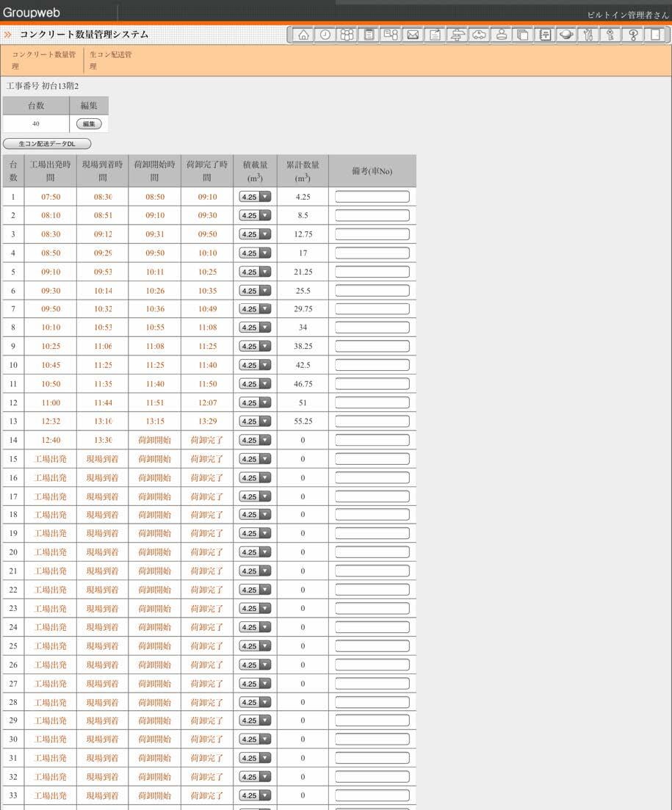672x810 pixels.
Task: Open the clock icon in the toolbar
Action: 325,35
